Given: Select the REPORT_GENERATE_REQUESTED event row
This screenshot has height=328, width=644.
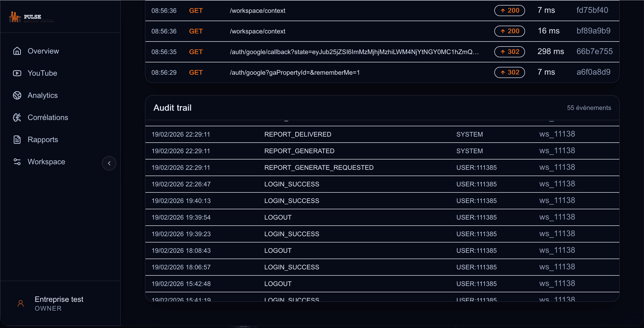Looking at the screenshot, I should pos(319,168).
